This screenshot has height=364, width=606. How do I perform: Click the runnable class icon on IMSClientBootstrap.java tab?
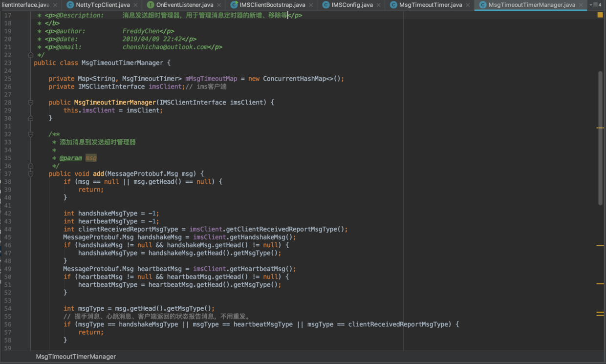233,5
